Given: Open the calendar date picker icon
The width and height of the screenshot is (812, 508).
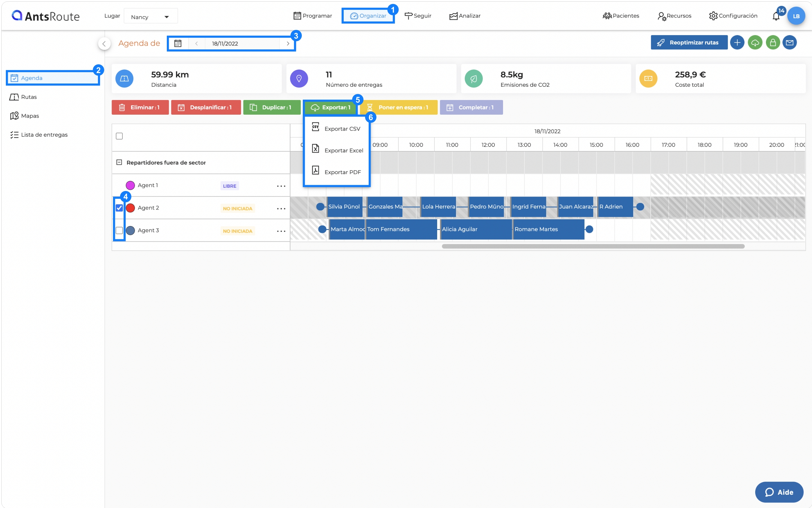Looking at the screenshot, I should (178, 43).
